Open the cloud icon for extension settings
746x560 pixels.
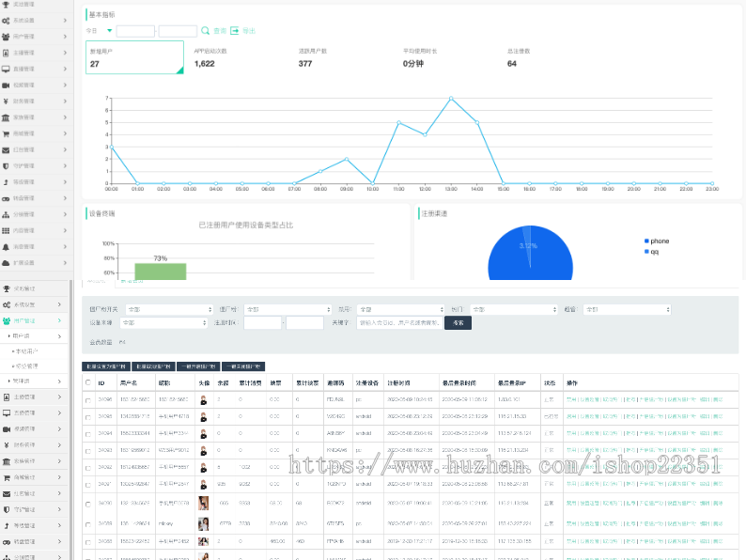pyautogui.click(x=7, y=262)
